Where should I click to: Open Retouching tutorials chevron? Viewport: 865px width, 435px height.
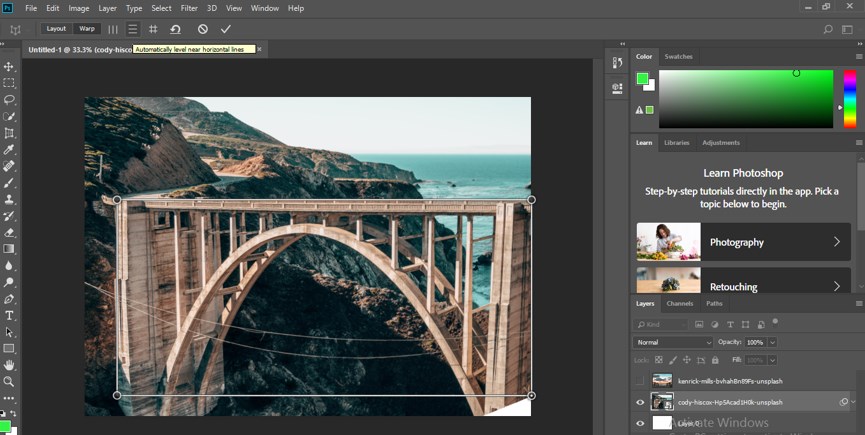(x=837, y=286)
